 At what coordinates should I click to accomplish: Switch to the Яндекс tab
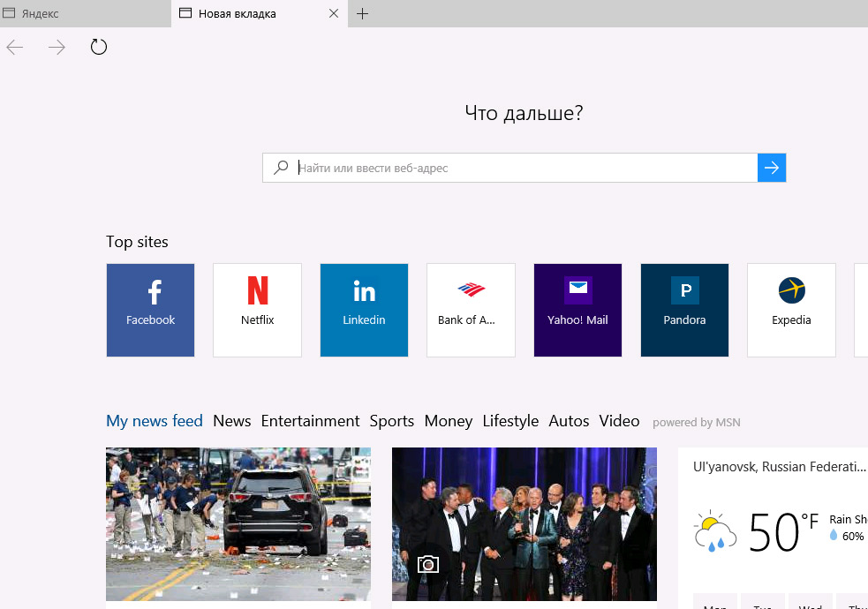pyautogui.click(x=86, y=14)
